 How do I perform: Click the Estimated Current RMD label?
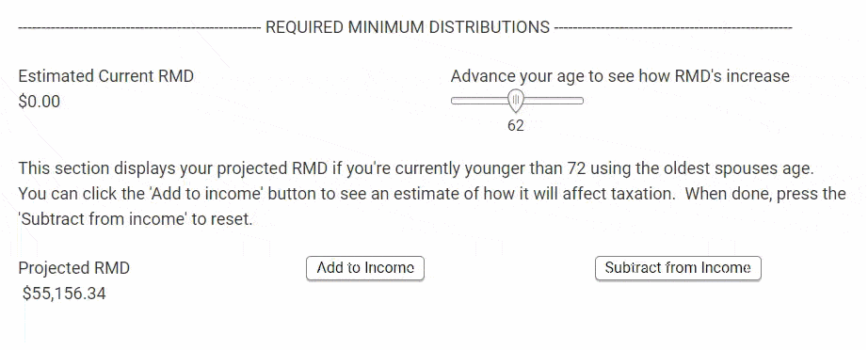[106, 76]
